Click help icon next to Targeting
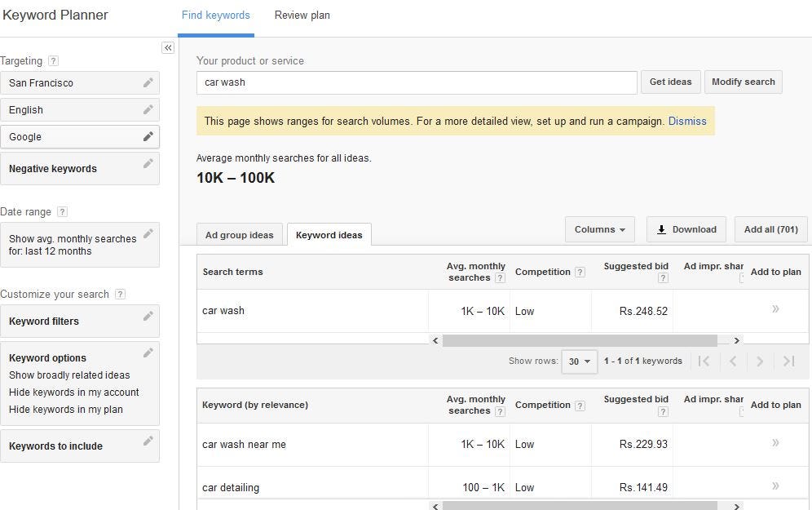The height and width of the screenshot is (510, 812). tap(53, 61)
